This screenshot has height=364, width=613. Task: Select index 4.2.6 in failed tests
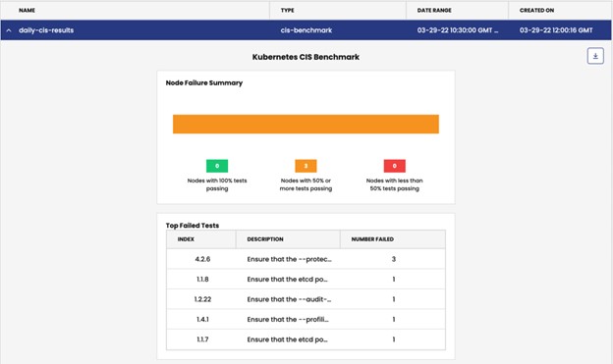tap(202, 259)
